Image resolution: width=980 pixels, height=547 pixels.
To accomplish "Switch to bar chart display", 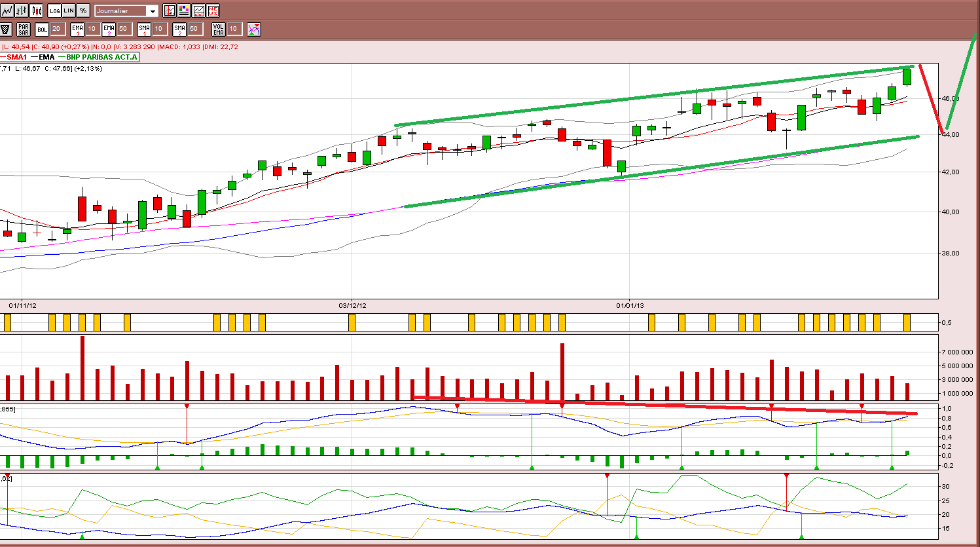I will [22, 10].
